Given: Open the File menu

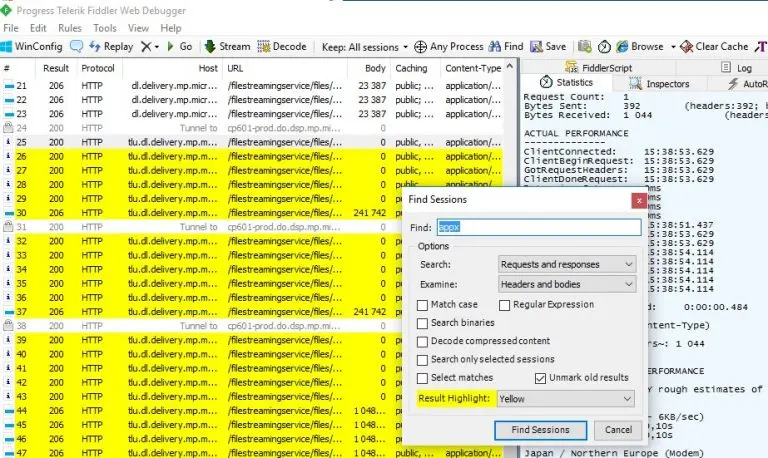Looking at the screenshot, I should 11,28.
